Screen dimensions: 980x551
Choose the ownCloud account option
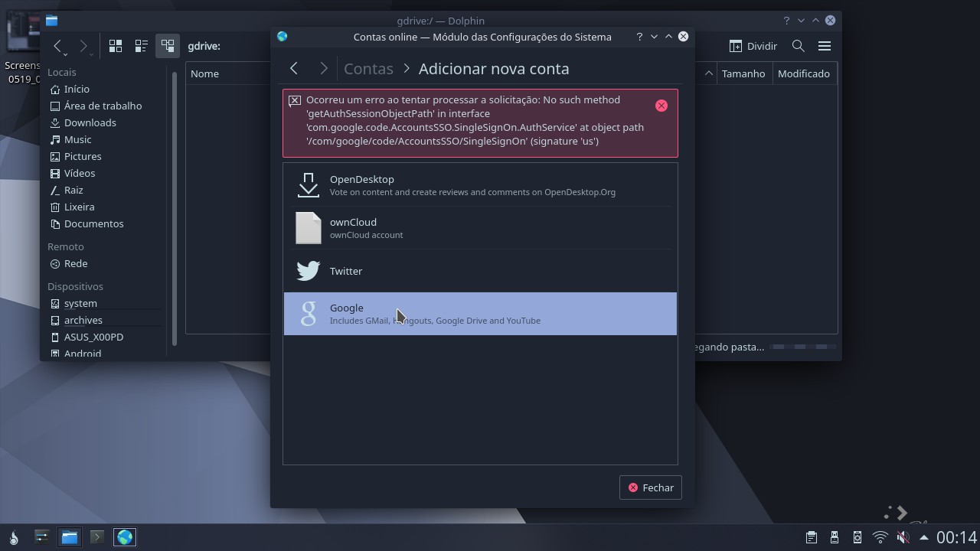480,228
